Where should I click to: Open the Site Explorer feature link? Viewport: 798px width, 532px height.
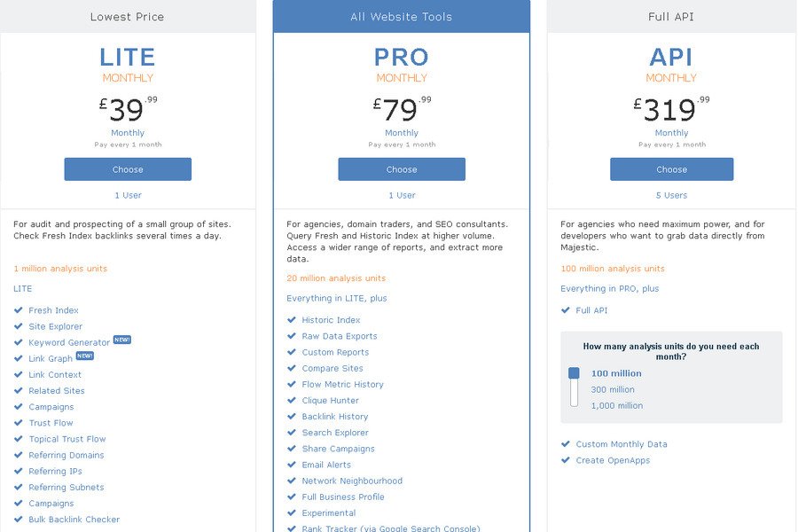(55, 326)
